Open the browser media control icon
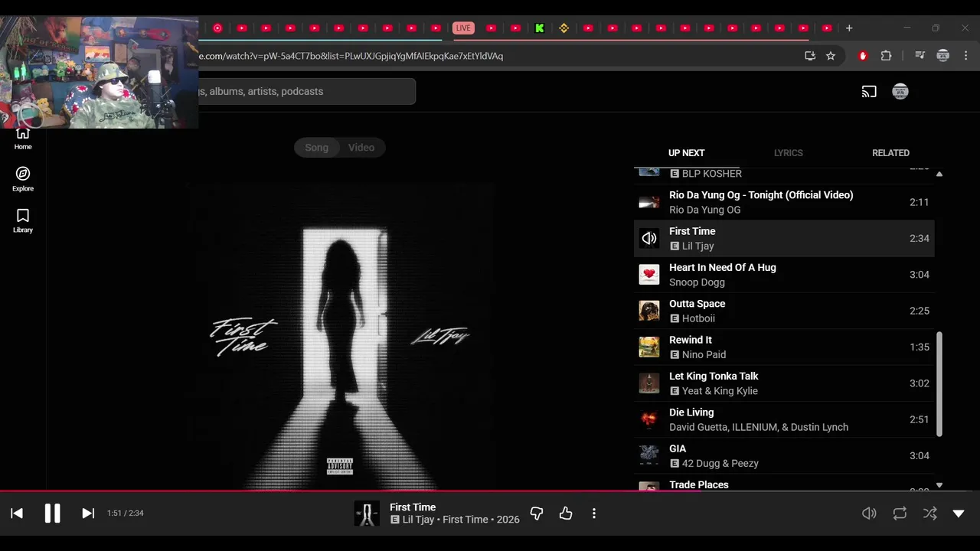Screen dimensions: 980x551 pyautogui.click(x=920, y=56)
